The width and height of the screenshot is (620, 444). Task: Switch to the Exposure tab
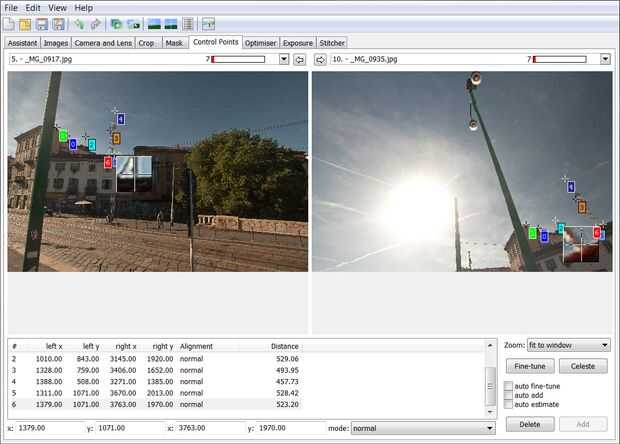(x=298, y=43)
